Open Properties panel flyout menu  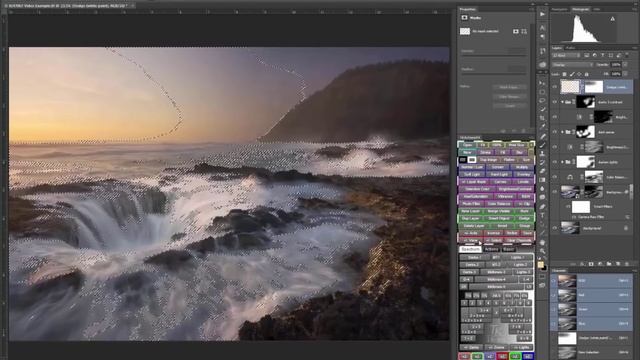pos(531,9)
